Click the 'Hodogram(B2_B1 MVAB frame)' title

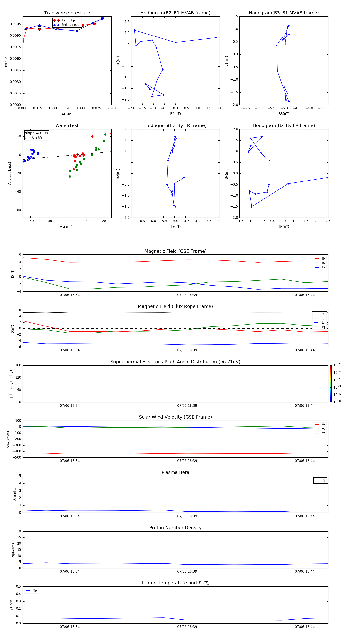(175, 13)
